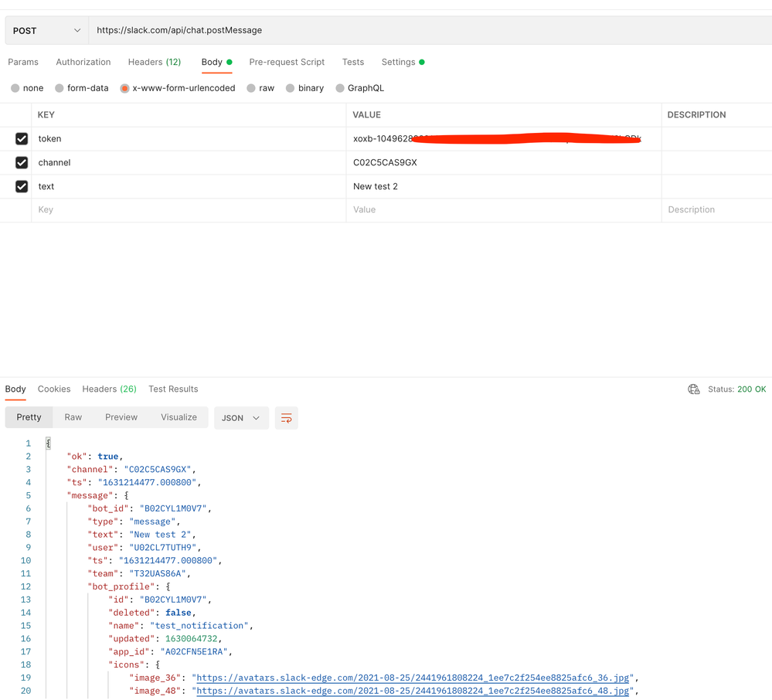Open the Authorization tab
Viewport: 772px width, 700px height.
point(83,62)
